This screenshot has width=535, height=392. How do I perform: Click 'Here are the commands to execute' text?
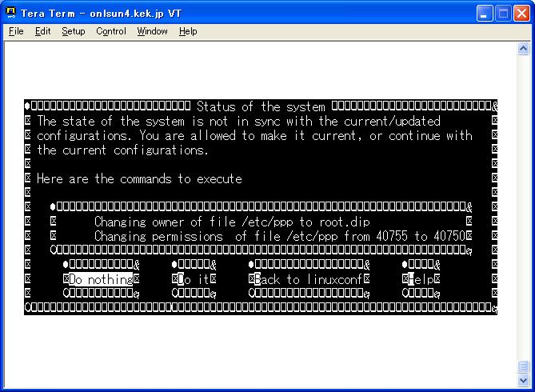[140, 179]
